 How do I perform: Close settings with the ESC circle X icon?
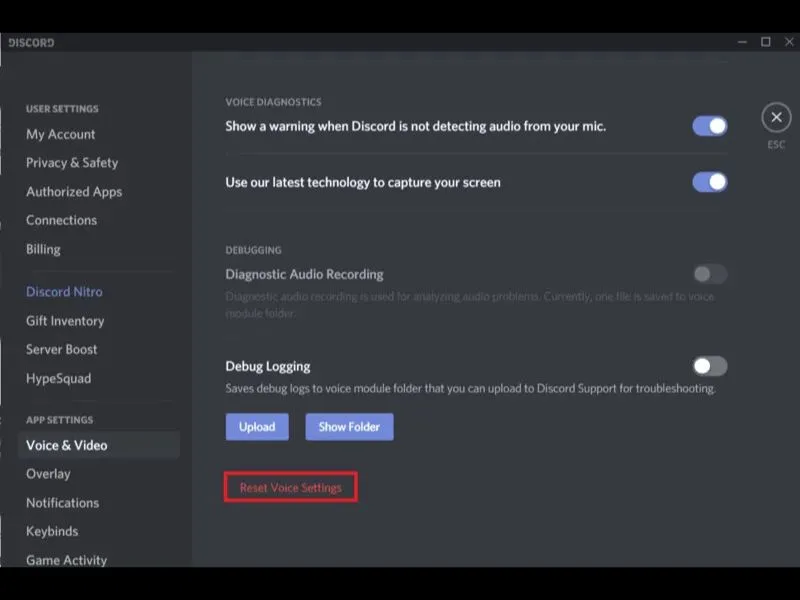[776, 117]
